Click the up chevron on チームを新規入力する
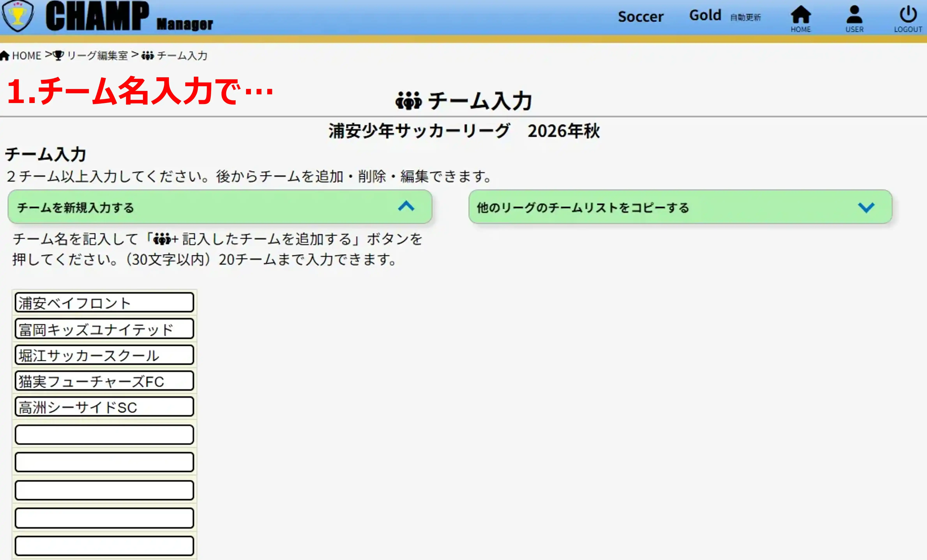Image resolution: width=927 pixels, height=560 pixels. coord(406,206)
